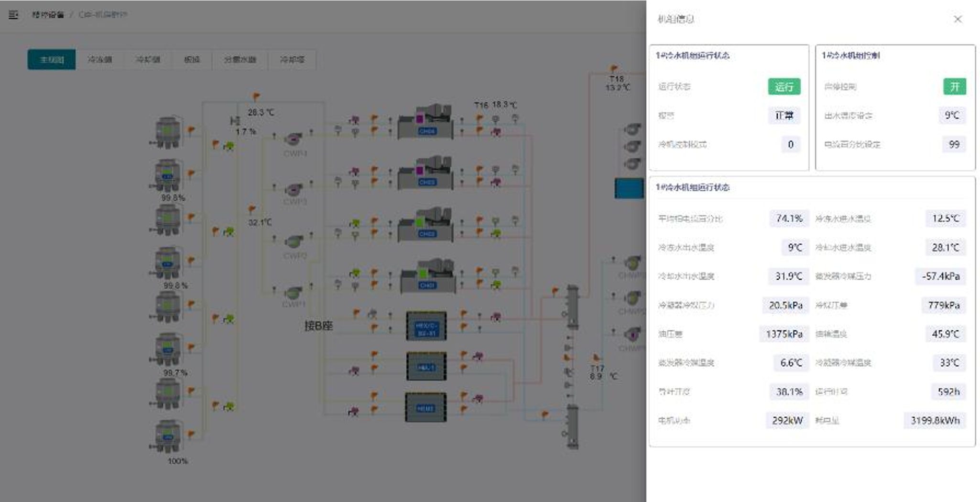Click the T18 temperature sensor flag
The image size is (980, 502).
614,69
